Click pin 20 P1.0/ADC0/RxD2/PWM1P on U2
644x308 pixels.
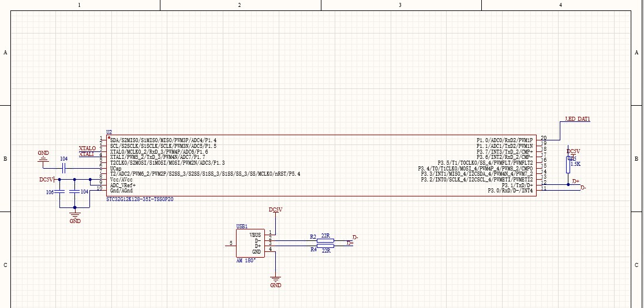coord(544,140)
